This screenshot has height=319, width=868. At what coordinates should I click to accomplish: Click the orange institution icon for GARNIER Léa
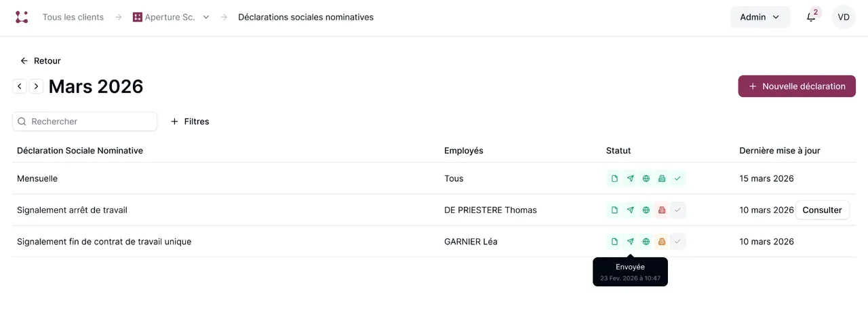point(662,242)
